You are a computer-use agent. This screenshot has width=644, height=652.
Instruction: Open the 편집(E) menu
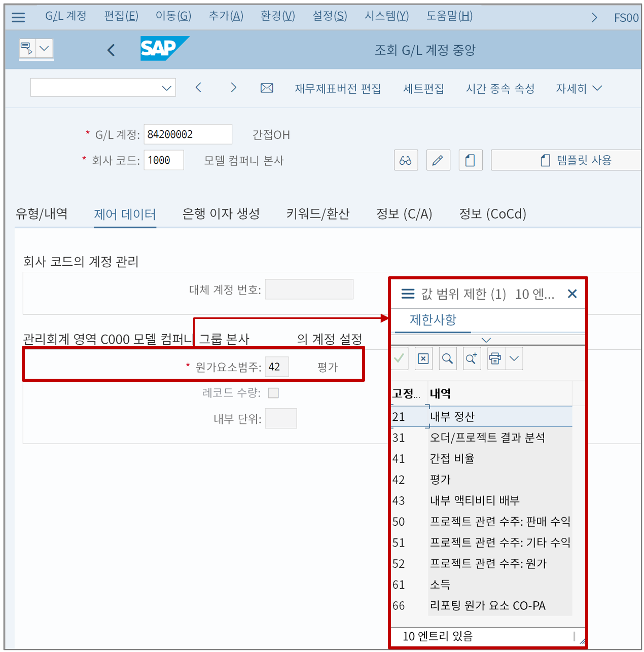[121, 16]
